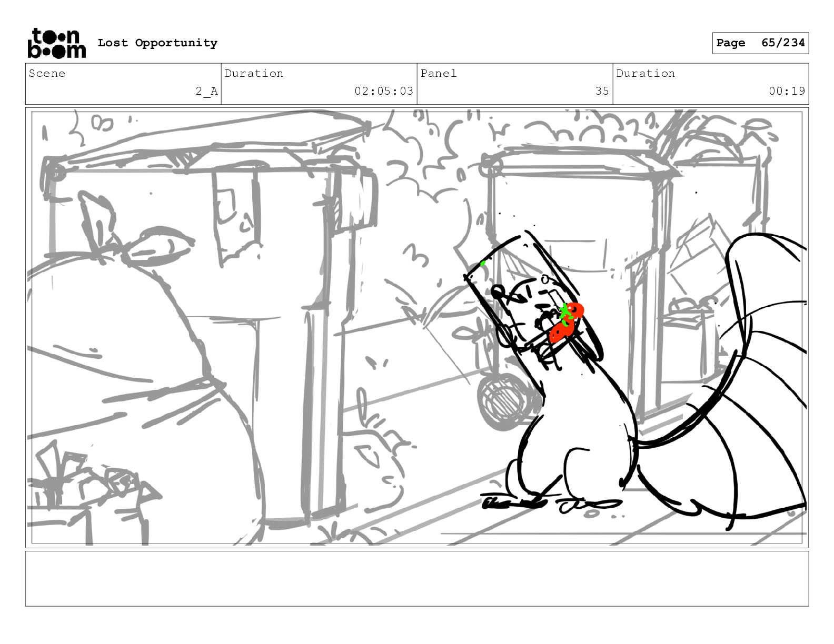Click the storyboard panel sketch thumbnail
The width and height of the screenshot is (834, 644).
(x=417, y=328)
